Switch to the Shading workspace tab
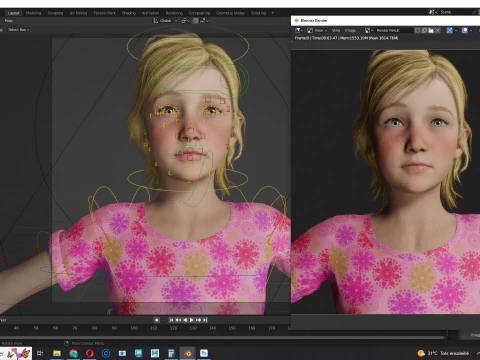480x360 pixels. pyautogui.click(x=129, y=13)
